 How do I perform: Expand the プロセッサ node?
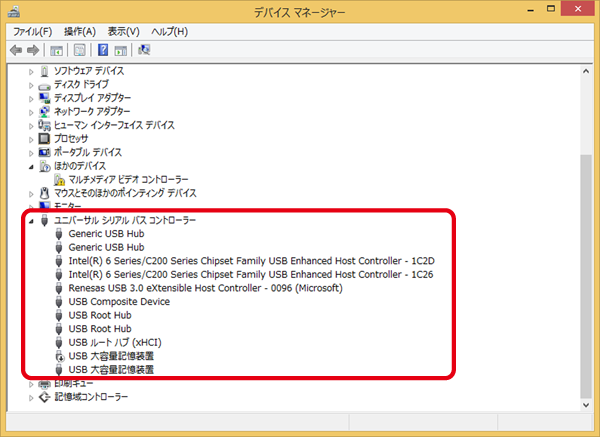pos(31,139)
